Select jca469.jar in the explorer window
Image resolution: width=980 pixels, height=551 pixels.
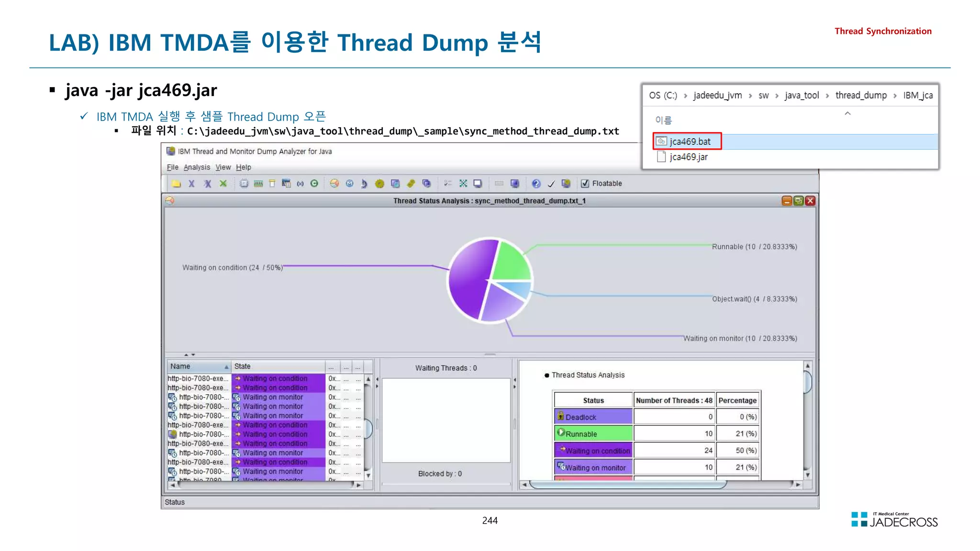[x=682, y=157]
